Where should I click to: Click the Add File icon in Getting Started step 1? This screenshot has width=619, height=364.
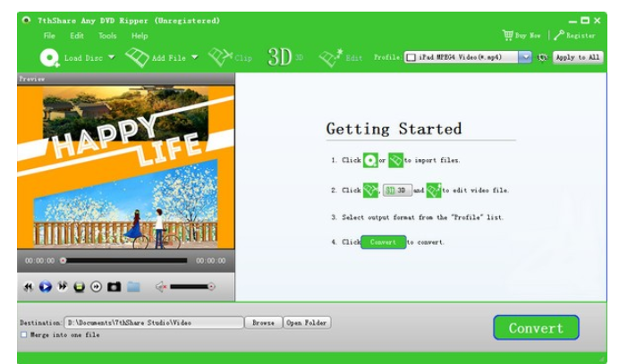click(395, 160)
